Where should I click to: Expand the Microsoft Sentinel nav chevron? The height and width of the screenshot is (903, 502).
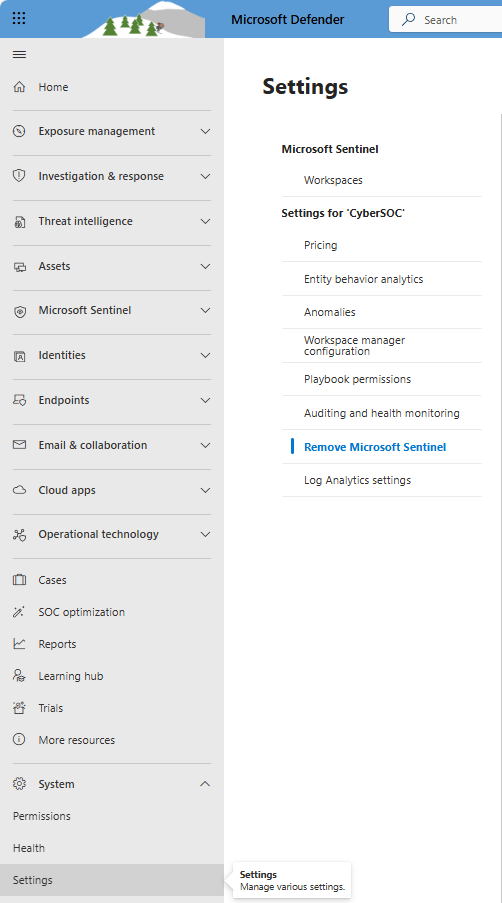tap(205, 310)
